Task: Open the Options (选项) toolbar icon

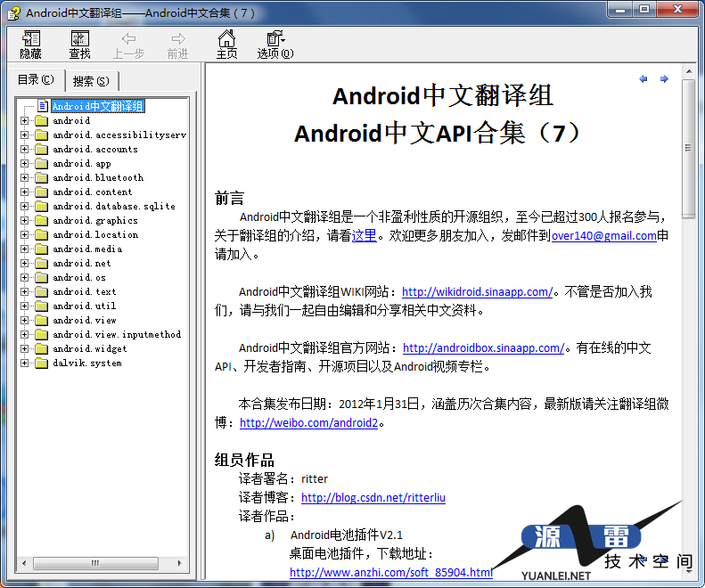Action: (275, 44)
